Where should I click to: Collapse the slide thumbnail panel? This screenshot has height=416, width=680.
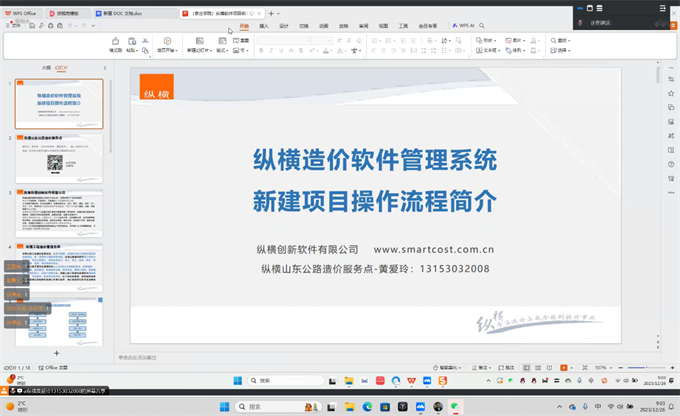coord(103,67)
